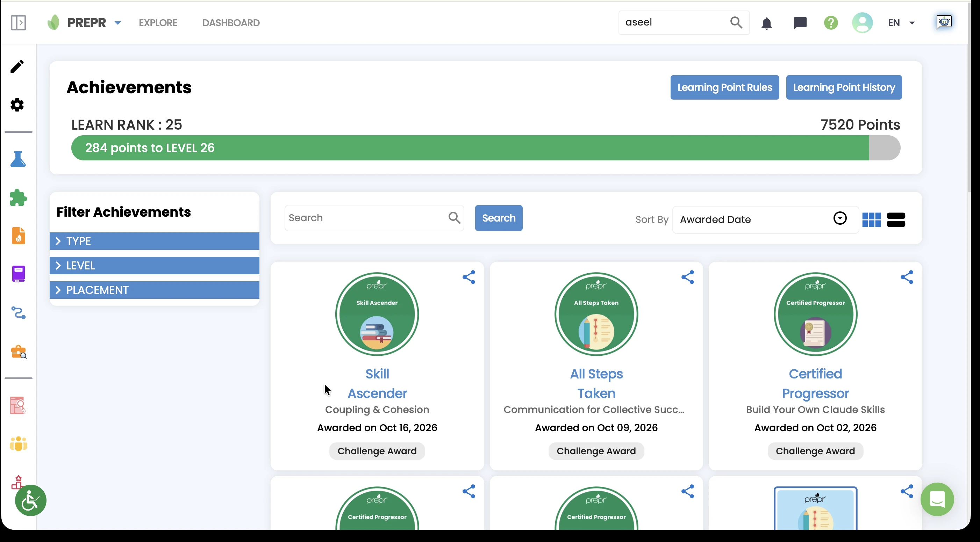Click the level progress bar
The height and width of the screenshot is (542, 980).
(x=485, y=147)
